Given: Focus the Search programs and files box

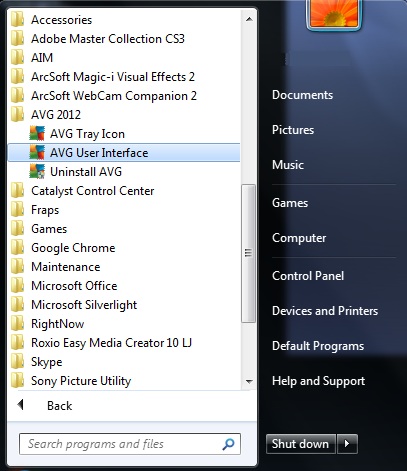Looking at the screenshot, I should (x=130, y=444).
